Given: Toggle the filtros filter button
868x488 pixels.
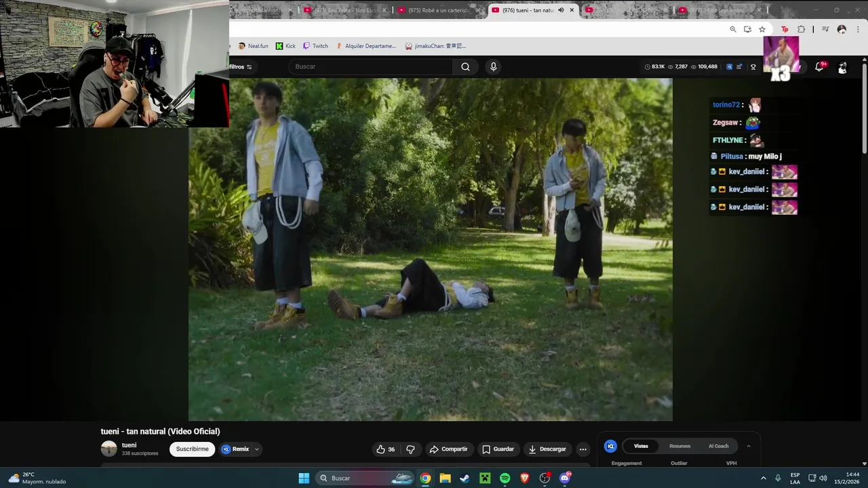Looking at the screenshot, I should click(x=241, y=66).
